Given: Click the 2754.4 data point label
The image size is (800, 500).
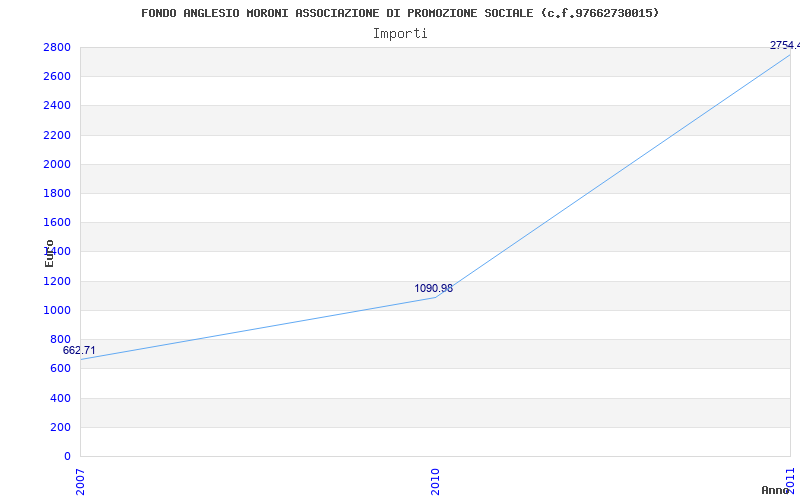Looking at the screenshot, I should pyautogui.click(x=785, y=45).
